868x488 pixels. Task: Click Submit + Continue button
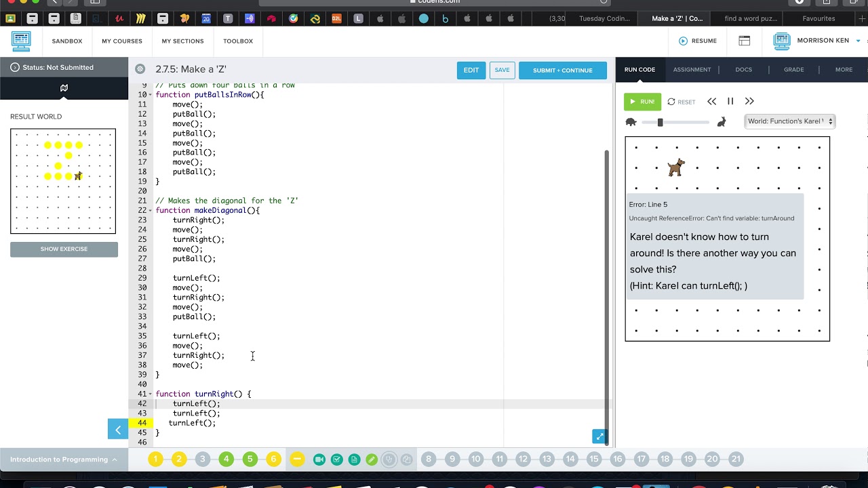coord(563,70)
